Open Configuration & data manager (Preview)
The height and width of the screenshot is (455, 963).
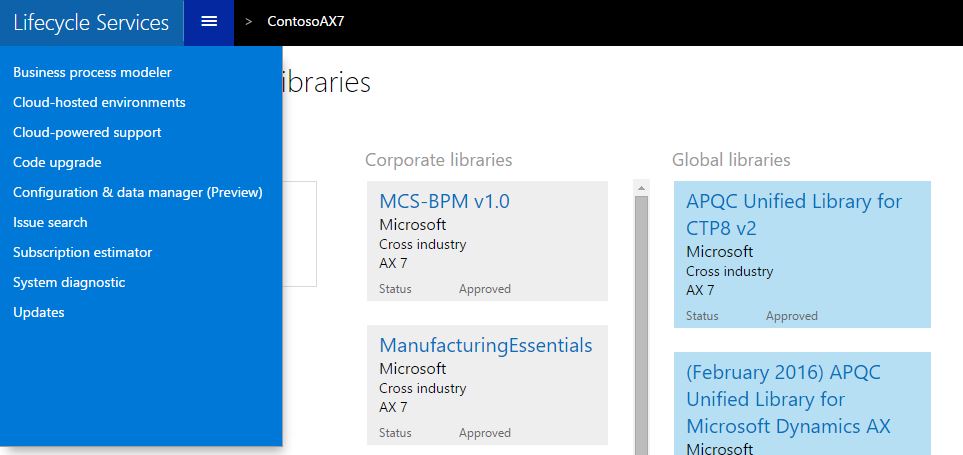pyautogui.click(x=137, y=192)
